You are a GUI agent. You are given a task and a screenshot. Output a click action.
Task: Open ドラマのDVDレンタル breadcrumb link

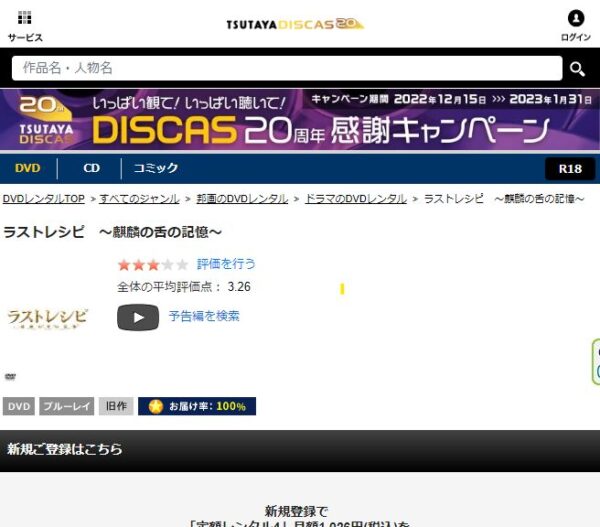click(x=355, y=199)
